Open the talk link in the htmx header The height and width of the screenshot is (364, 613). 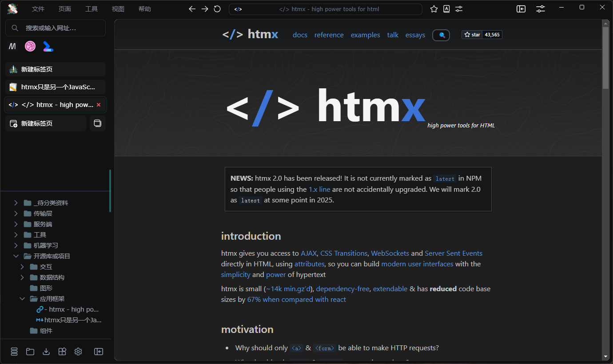tap(393, 35)
